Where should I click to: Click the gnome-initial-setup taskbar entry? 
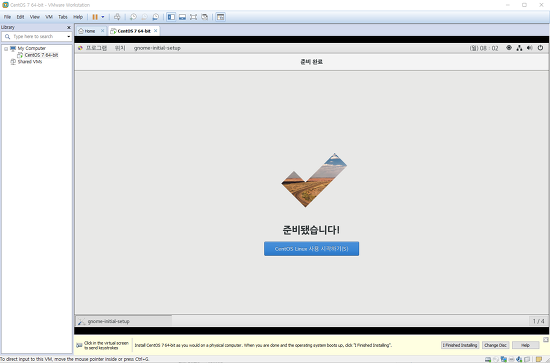click(124, 321)
